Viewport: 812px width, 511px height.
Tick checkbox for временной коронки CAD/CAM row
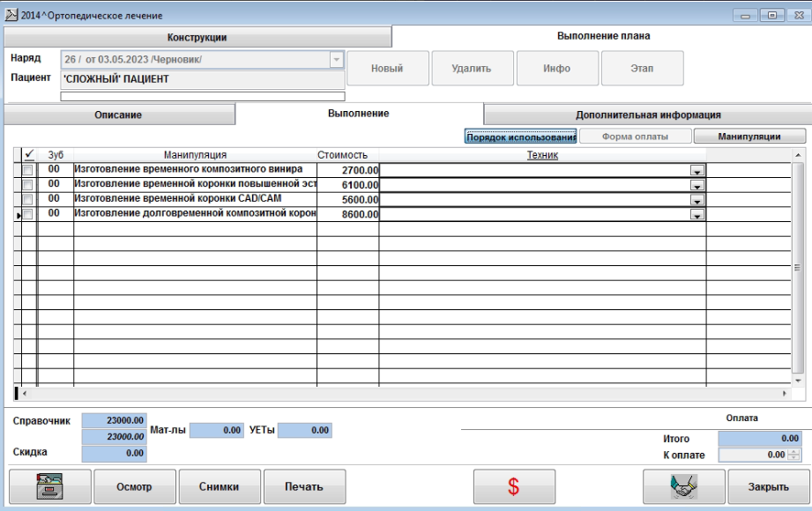point(27,200)
